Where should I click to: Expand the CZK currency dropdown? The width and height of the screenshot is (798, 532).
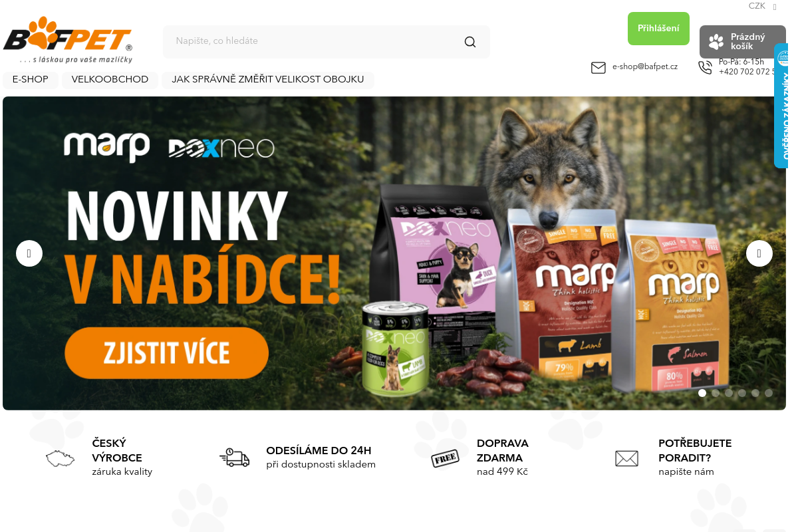(x=763, y=6)
